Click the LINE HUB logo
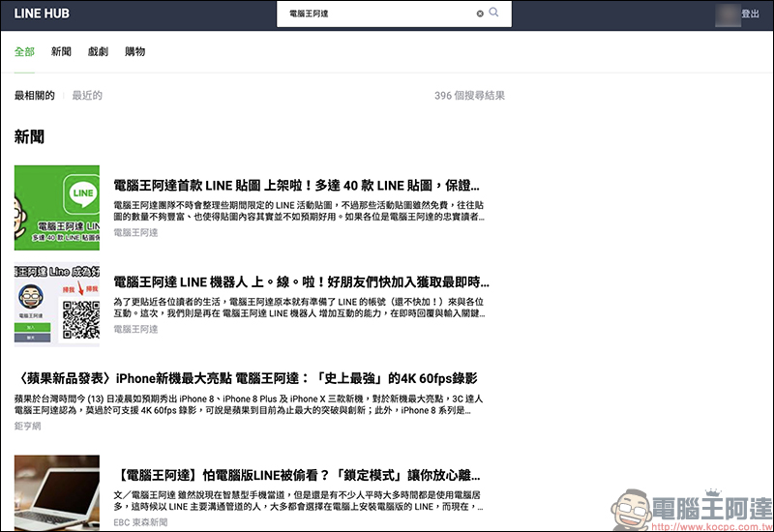774x532 pixels. [42, 14]
